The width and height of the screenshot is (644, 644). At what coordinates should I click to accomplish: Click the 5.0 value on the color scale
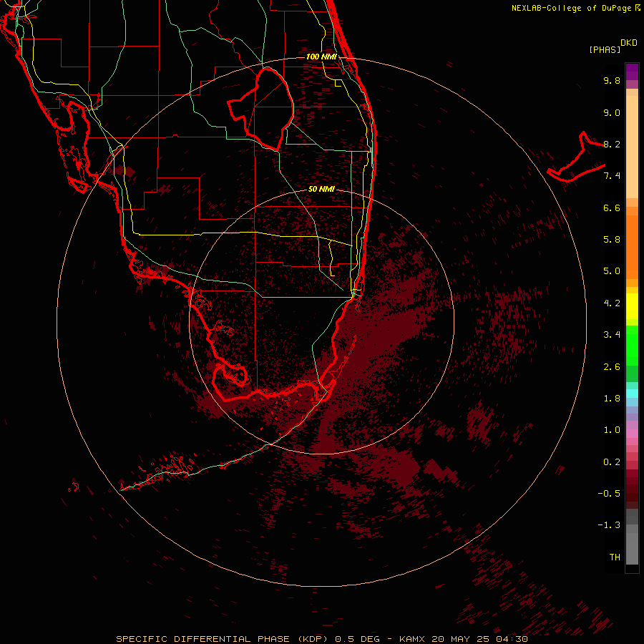pos(612,271)
